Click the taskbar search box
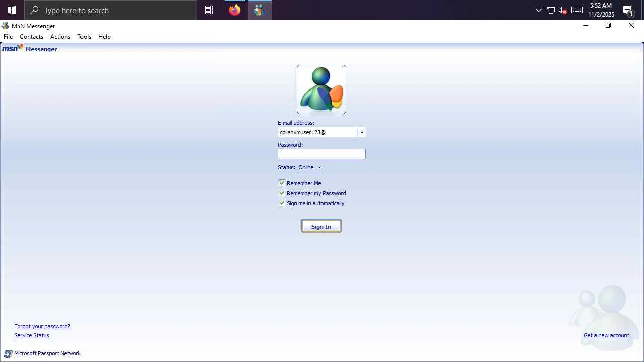 click(x=111, y=10)
